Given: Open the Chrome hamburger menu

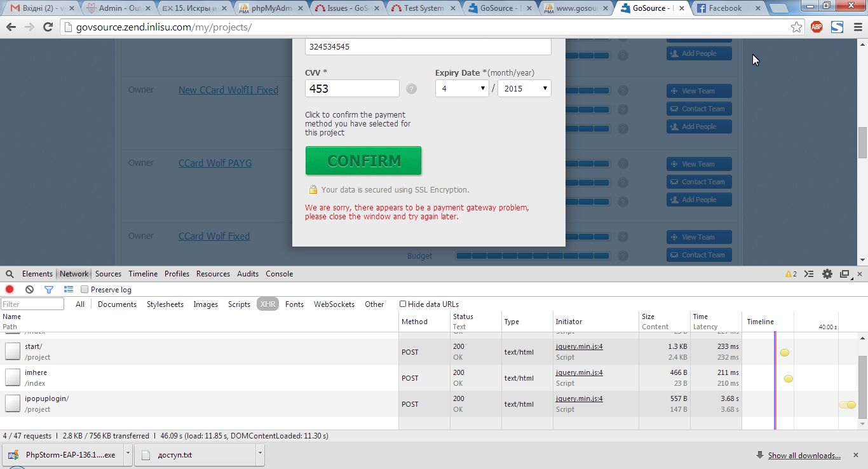Looking at the screenshot, I should [857, 27].
